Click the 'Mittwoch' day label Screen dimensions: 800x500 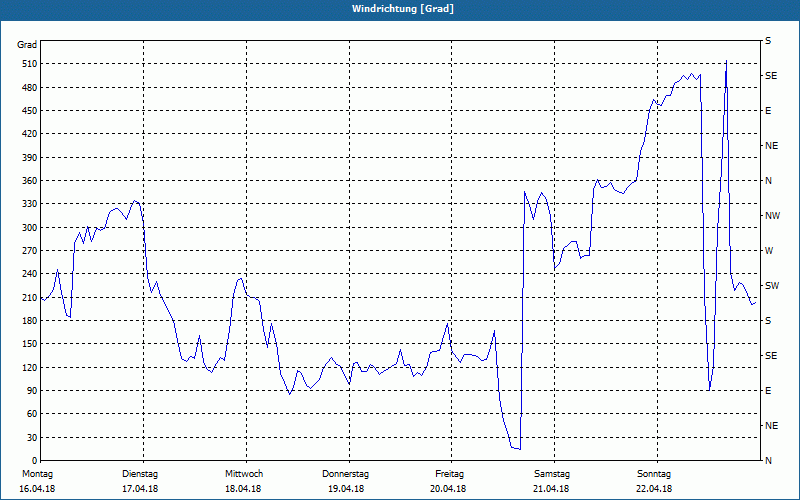[244, 474]
